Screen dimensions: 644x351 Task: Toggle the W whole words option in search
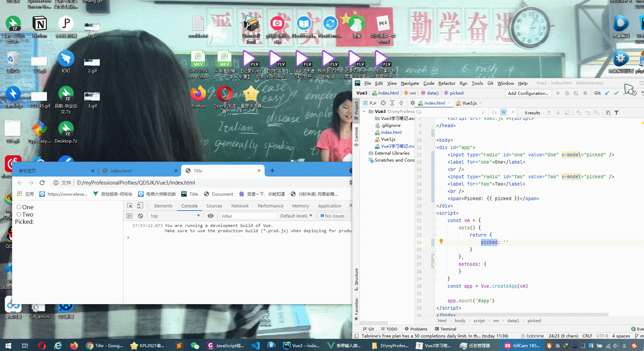(x=503, y=113)
